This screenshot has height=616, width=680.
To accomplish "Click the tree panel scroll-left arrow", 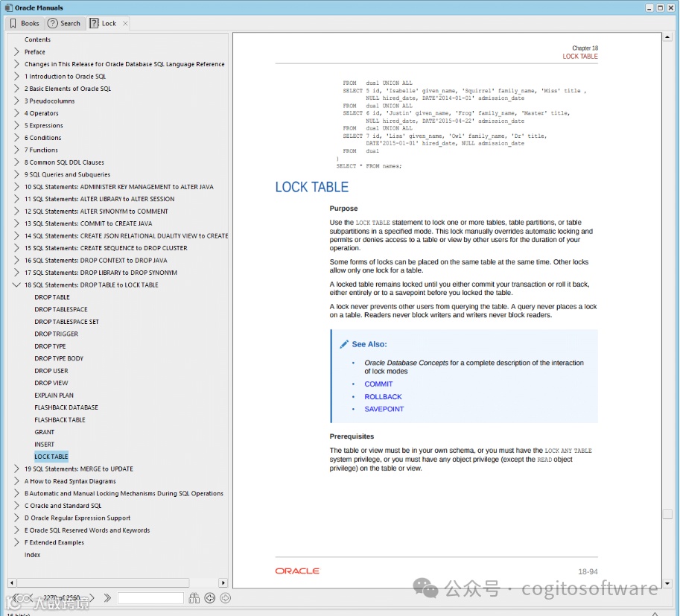I will (12, 582).
